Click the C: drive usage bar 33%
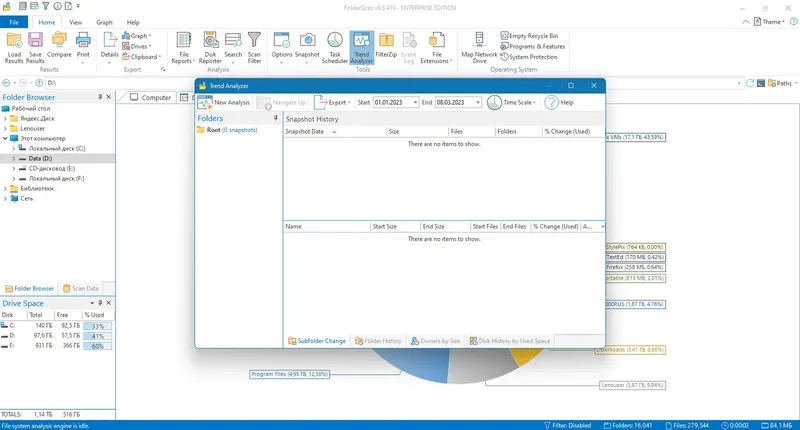The image size is (800, 430). [x=97, y=326]
